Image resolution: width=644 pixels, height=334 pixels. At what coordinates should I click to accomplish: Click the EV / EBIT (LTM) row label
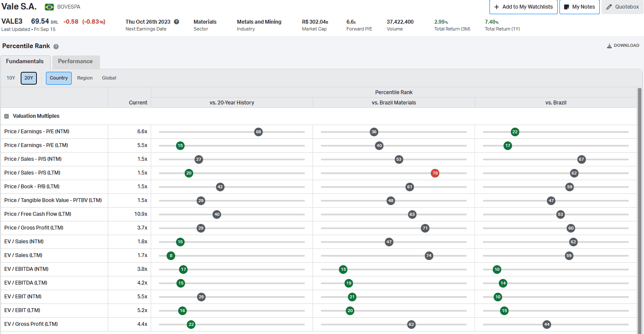22,310
